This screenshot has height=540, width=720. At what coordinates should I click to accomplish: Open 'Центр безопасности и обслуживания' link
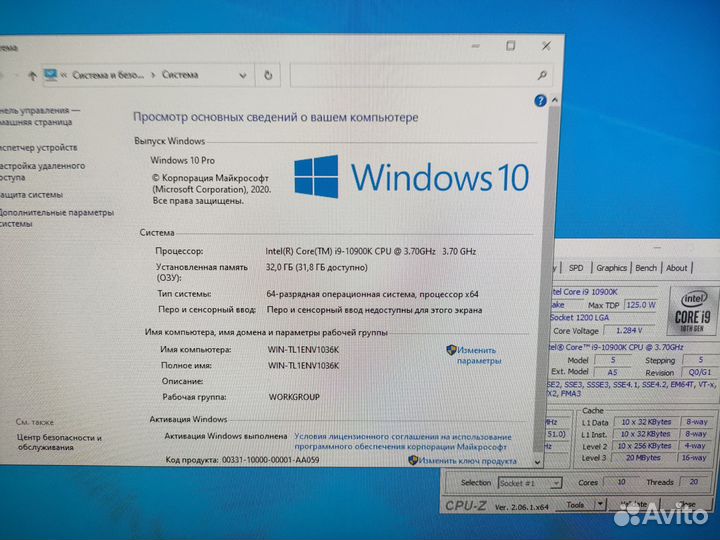click(59, 442)
